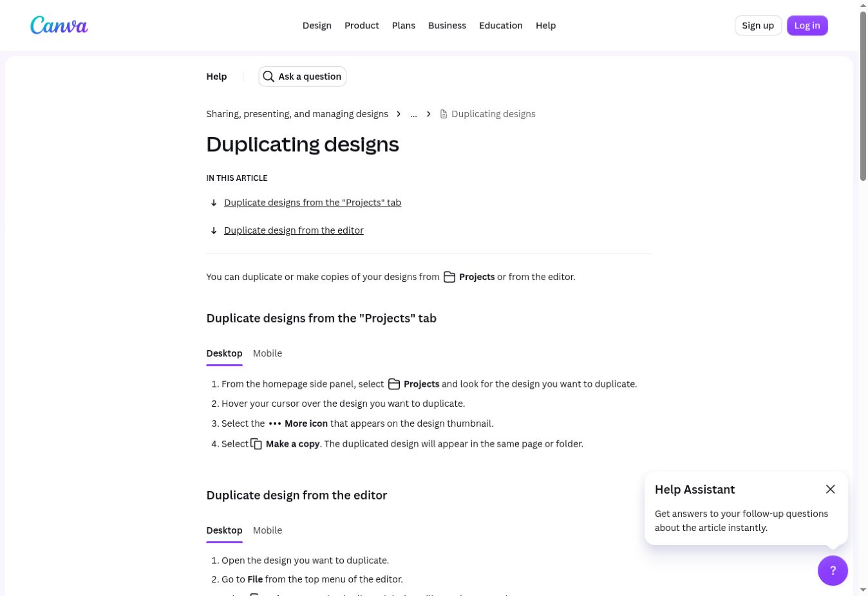Open the Education menu

(501, 26)
